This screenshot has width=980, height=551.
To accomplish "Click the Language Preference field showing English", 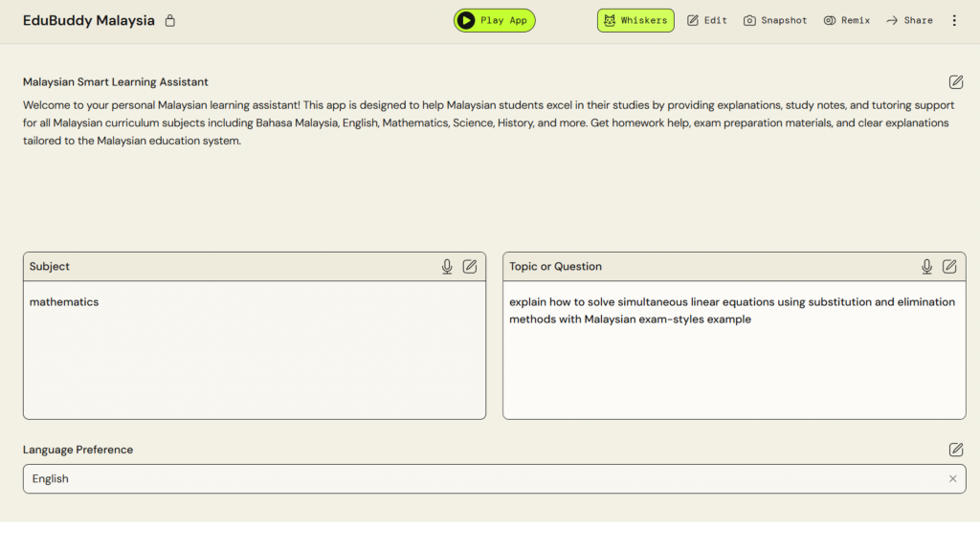I will point(479,478).
